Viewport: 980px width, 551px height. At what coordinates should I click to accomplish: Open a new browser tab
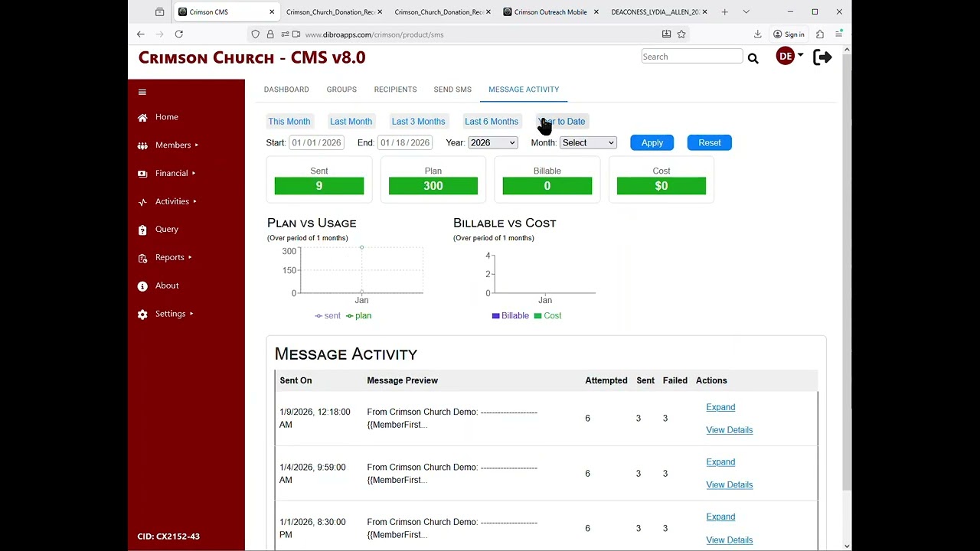coord(724,12)
